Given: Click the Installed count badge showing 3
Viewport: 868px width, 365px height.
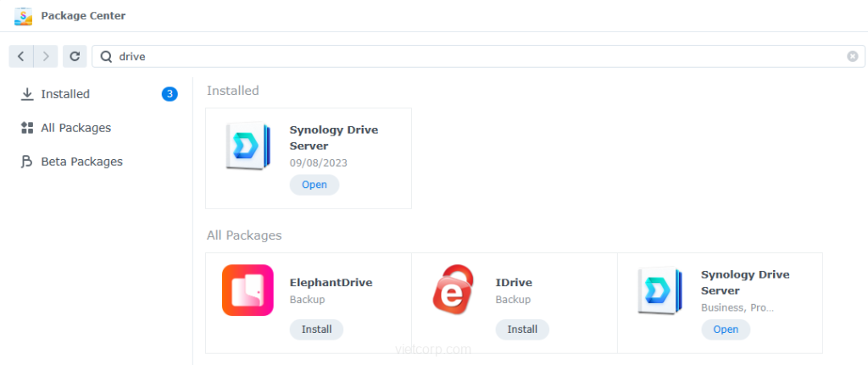Looking at the screenshot, I should pyautogui.click(x=170, y=94).
